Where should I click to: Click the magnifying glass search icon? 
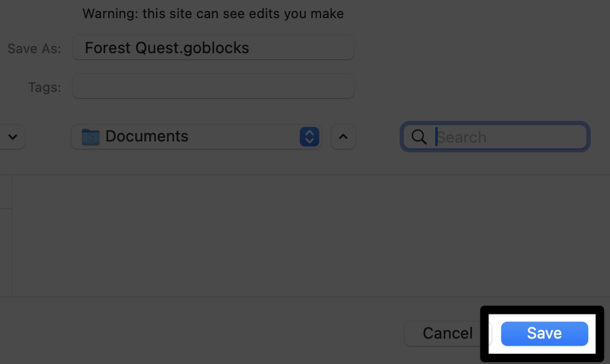419,137
